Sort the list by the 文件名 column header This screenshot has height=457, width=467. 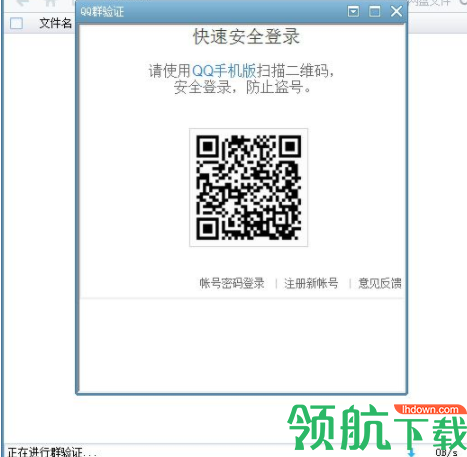click(x=55, y=23)
